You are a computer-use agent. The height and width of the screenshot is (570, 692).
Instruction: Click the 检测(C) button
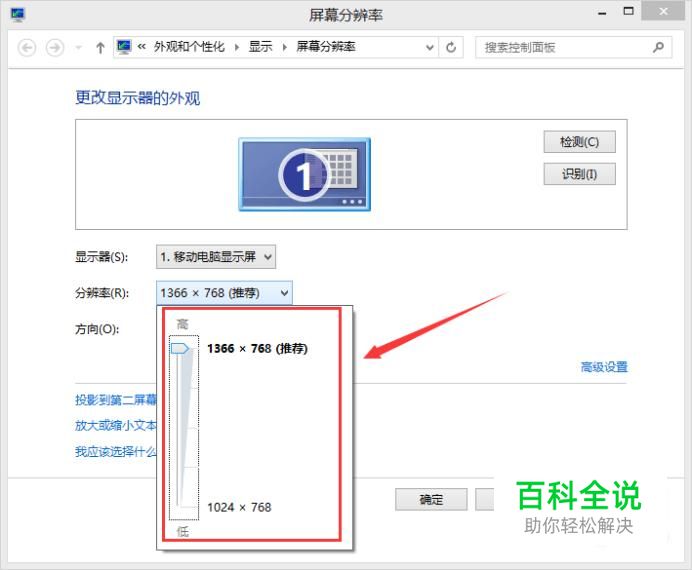(579, 142)
